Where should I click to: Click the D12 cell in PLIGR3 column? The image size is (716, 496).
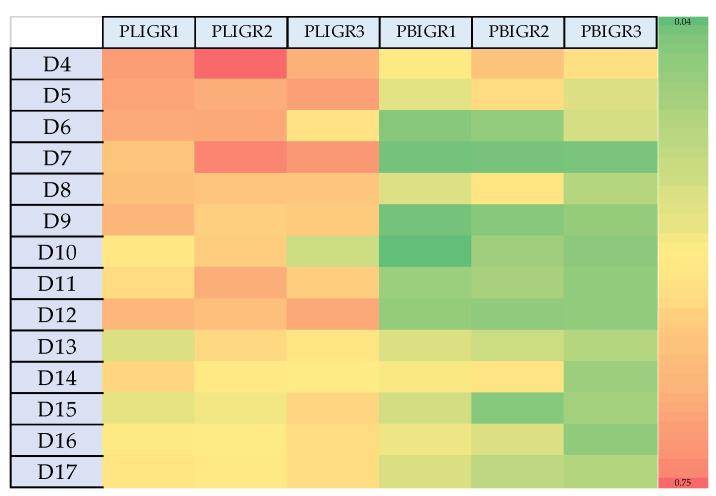(x=333, y=314)
